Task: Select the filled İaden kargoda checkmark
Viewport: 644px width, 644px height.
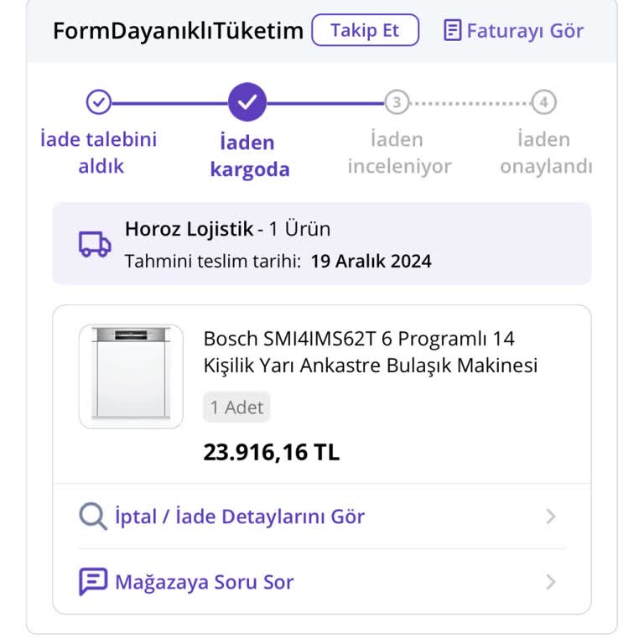Action: tap(247, 101)
